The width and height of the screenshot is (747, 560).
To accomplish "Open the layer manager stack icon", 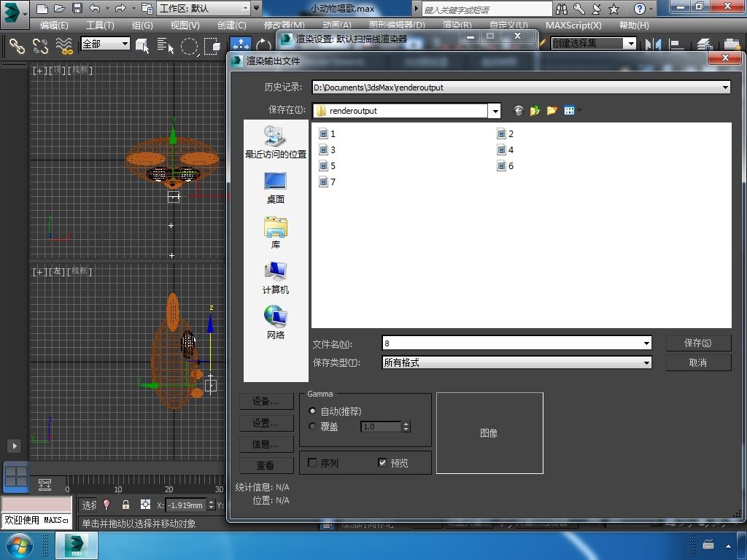I will click(x=704, y=44).
